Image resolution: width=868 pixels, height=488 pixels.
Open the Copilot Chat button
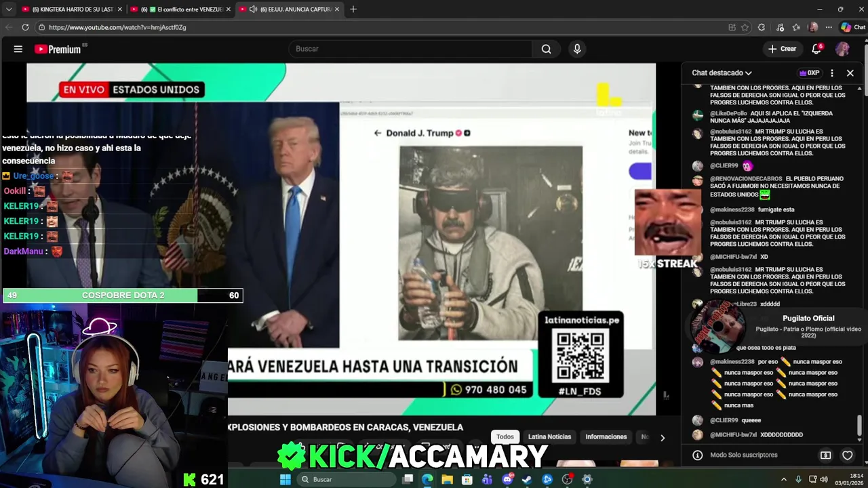[x=852, y=27]
